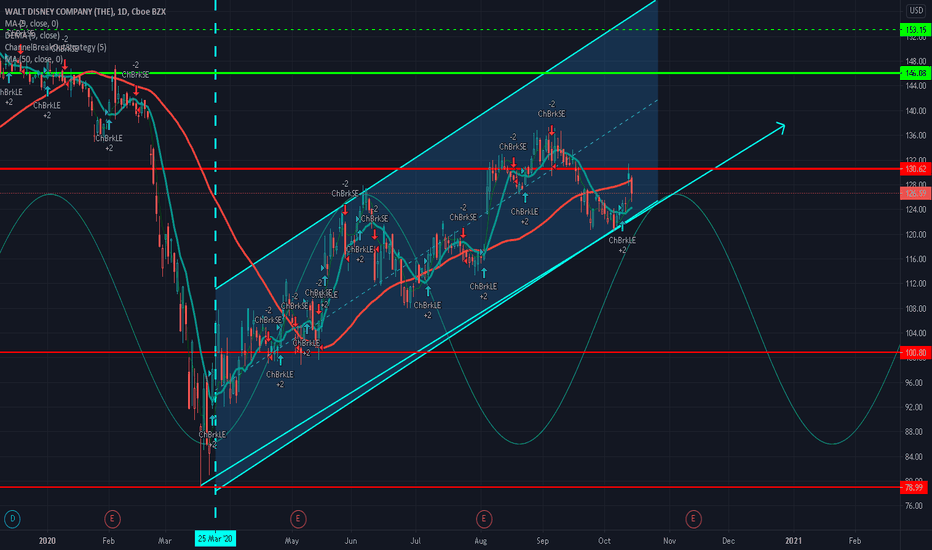Image resolution: width=932 pixels, height=550 pixels.
Task: Click the green 153.15 price label
Action: [915, 29]
